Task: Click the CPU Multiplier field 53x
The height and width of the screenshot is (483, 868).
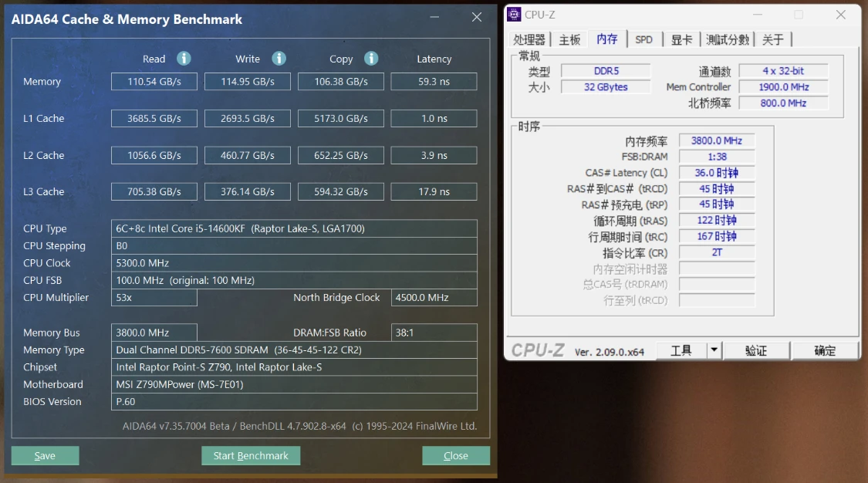Action: pos(154,297)
